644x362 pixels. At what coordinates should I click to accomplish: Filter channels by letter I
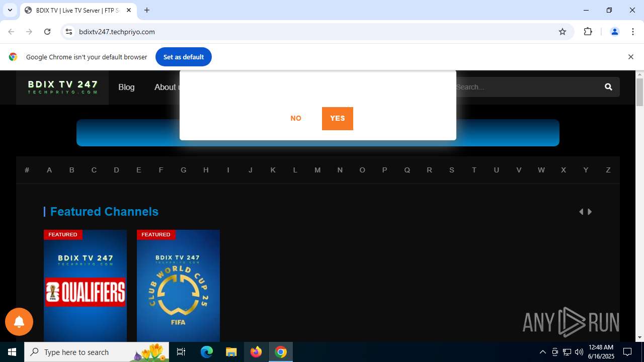(x=228, y=170)
